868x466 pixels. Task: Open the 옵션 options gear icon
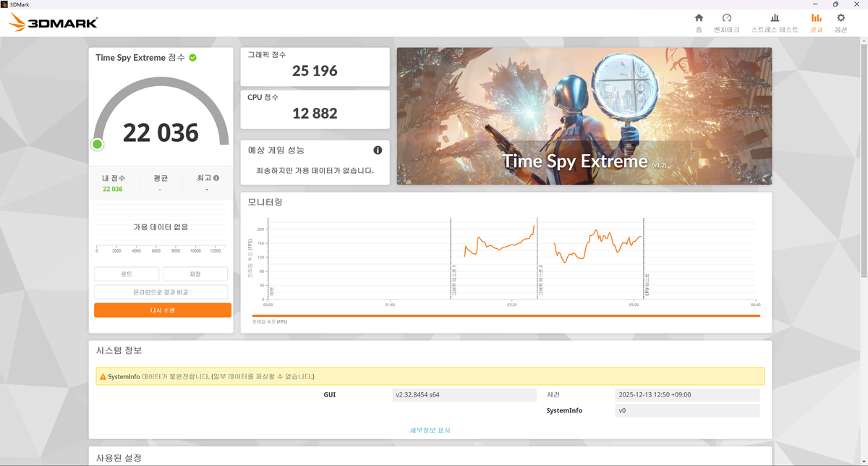(841, 18)
